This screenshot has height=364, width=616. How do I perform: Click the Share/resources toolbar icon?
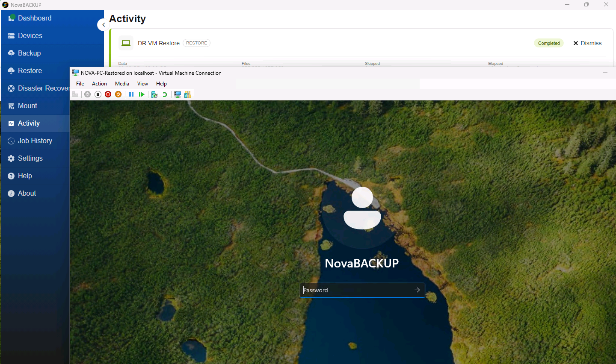point(187,94)
